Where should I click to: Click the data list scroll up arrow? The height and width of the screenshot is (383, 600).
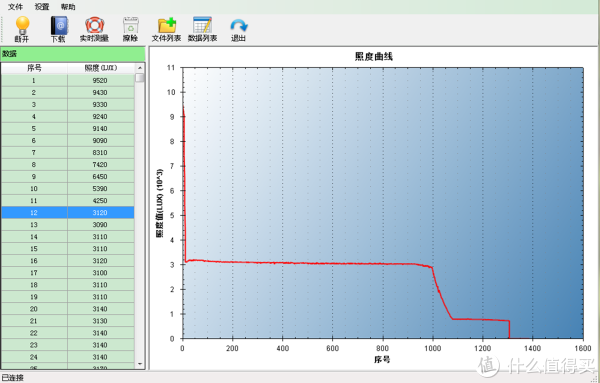[140, 68]
